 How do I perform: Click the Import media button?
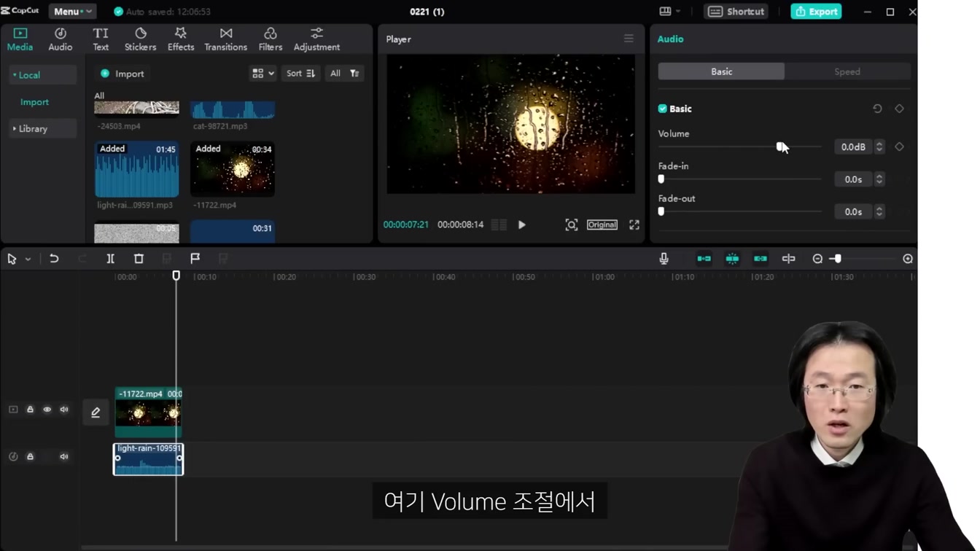tap(122, 74)
